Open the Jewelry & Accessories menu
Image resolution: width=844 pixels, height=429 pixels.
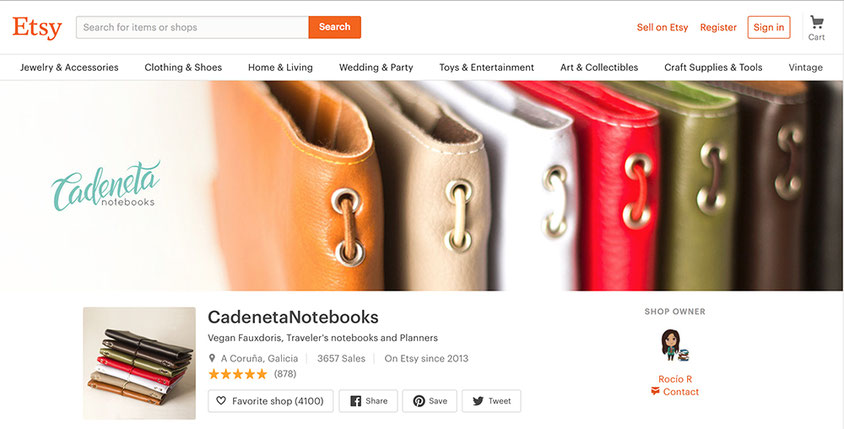(x=69, y=67)
